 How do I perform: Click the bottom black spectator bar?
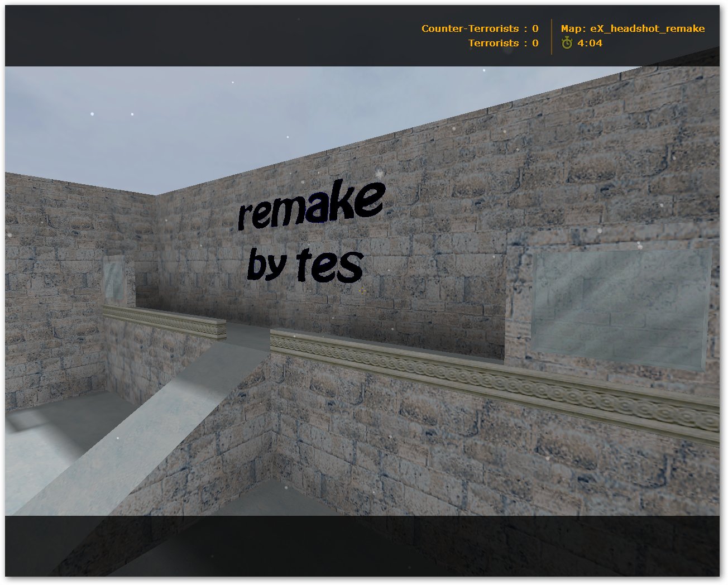click(363, 546)
